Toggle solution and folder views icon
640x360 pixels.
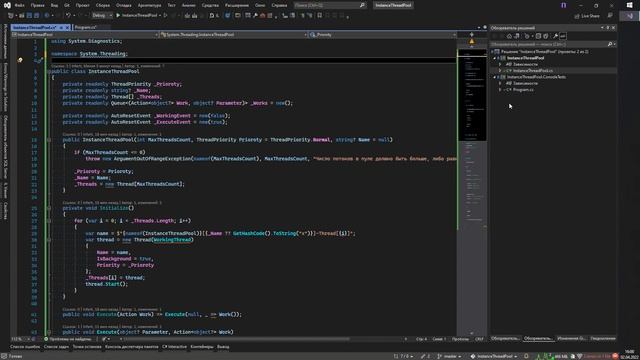coord(517,36)
